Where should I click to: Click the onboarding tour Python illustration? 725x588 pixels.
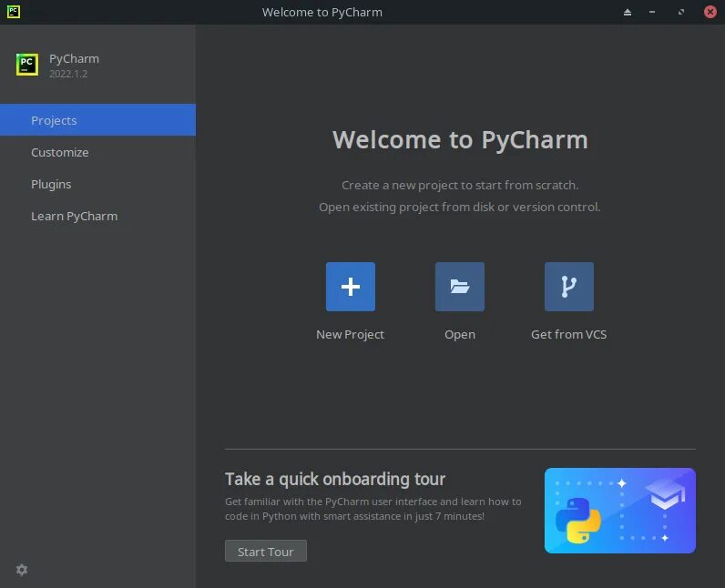click(x=620, y=511)
